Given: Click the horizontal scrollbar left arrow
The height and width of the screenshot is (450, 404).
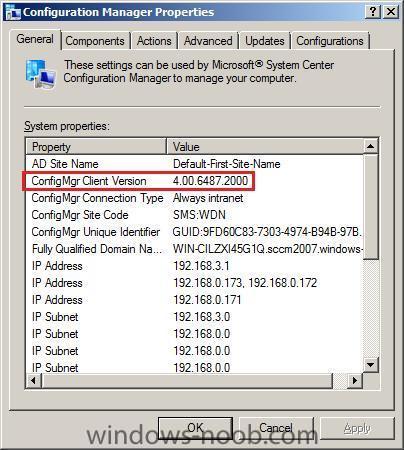Looking at the screenshot, I should [x=33, y=380].
